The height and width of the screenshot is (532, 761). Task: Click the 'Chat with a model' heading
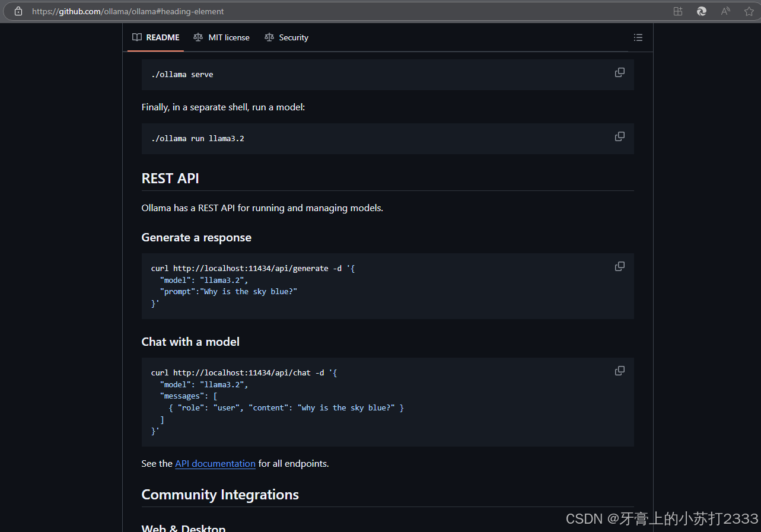point(190,342)
